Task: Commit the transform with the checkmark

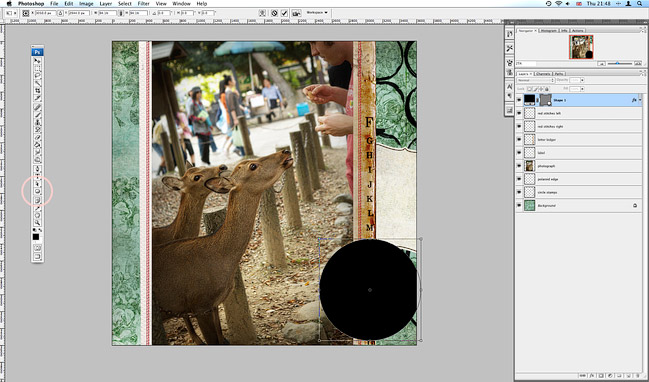Action: click(x=284, y=13)
